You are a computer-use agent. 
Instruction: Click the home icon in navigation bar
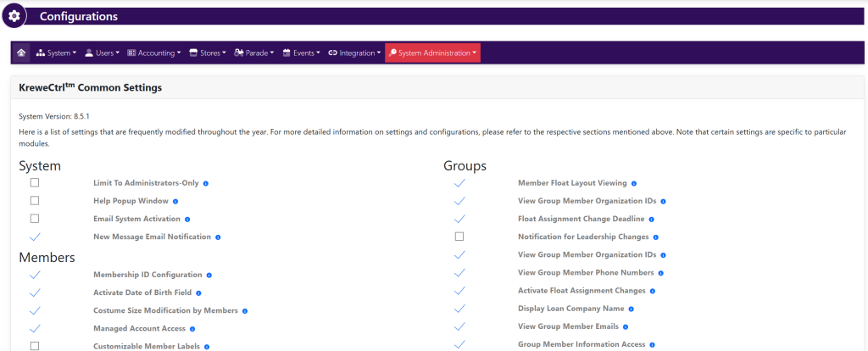21,53
